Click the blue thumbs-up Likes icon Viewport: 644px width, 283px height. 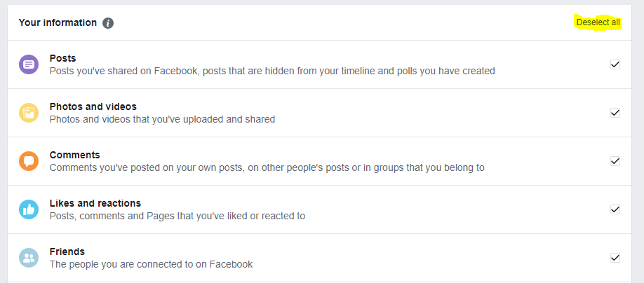pyautogui.click(x=29, y=209)
